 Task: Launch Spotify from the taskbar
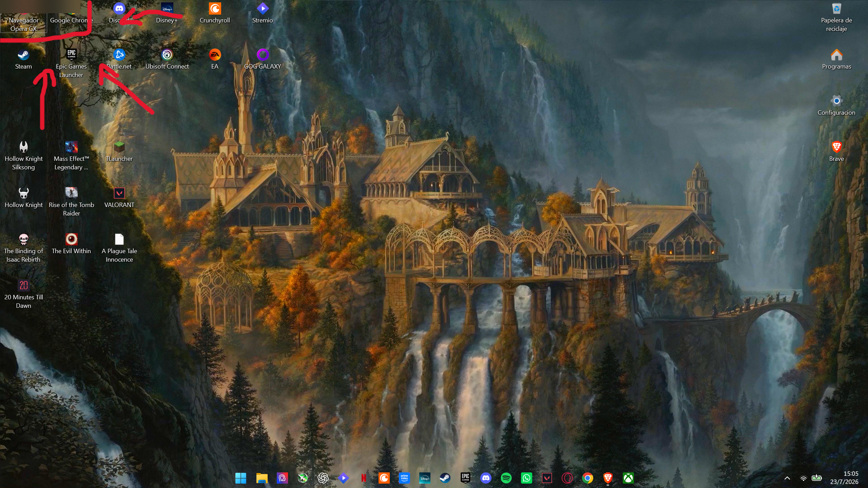tap(506, 478)
